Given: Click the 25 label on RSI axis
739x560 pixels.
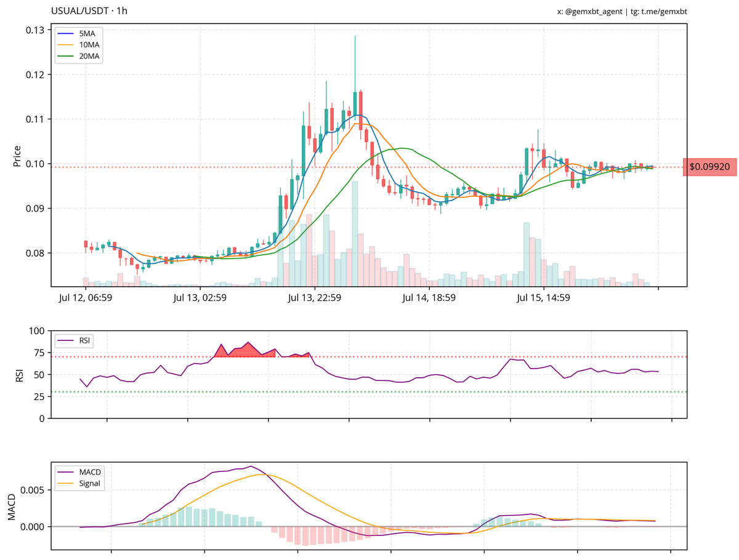Looking at the screenshot, I should click(x=39, y=396).
